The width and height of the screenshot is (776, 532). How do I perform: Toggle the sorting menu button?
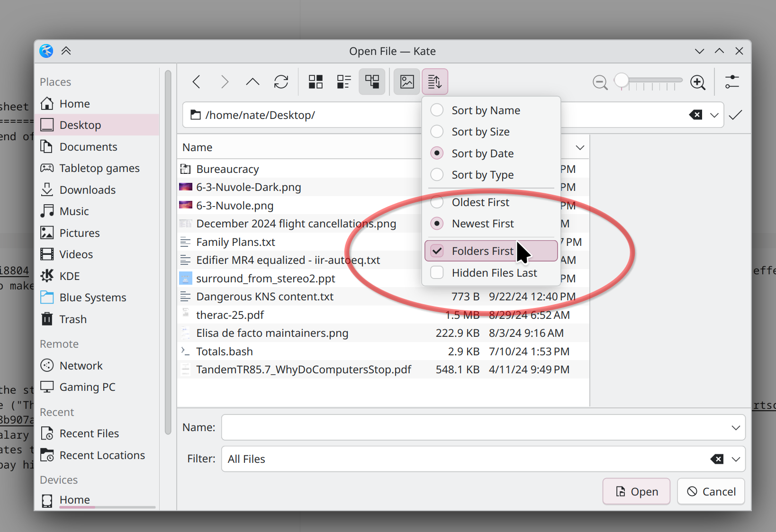pos(435,82)
